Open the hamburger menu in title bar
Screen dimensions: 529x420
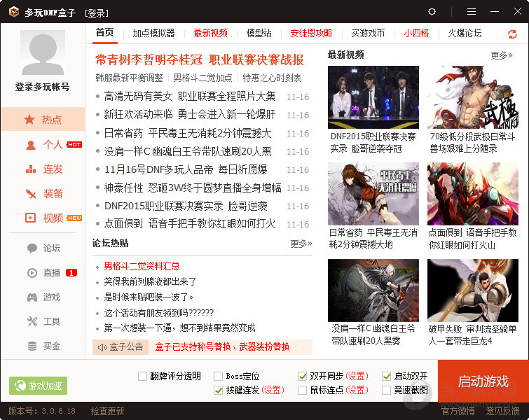coord(472,12)
